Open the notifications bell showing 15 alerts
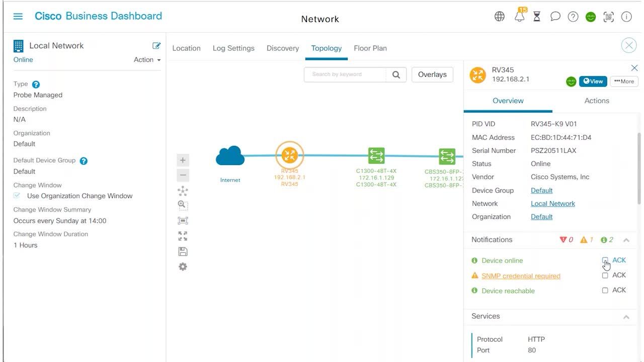 tap(519, 16)
